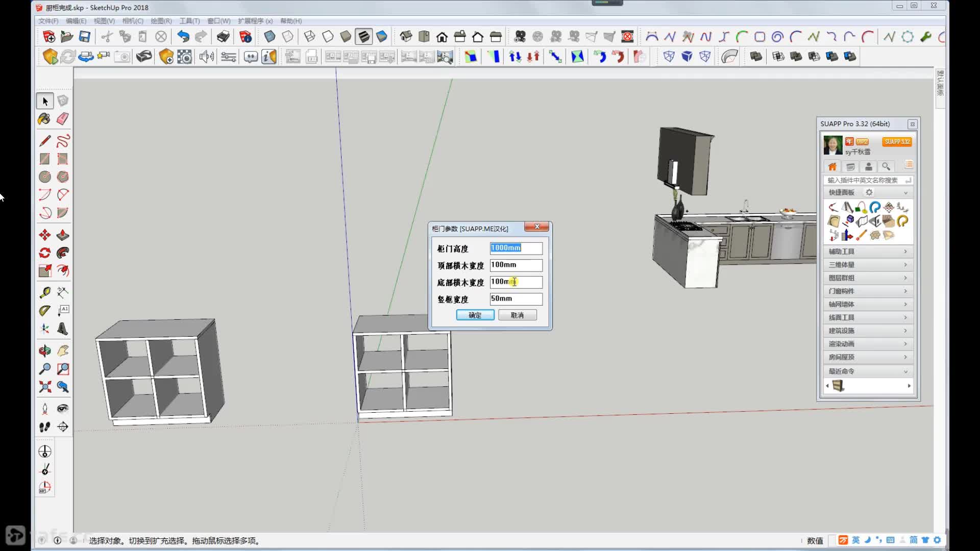The width and height of the screenshot is (980, 551).
Task: Expand 轴网墙体 section in SUAPP panel
Action: pyautogui.click(x=868, y=304)
